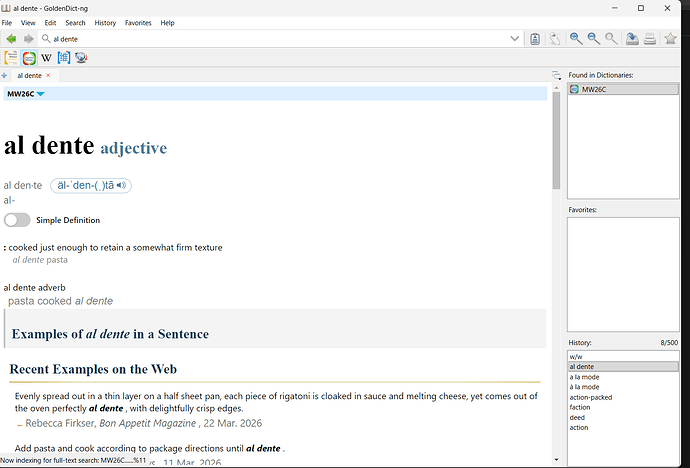690x468 pixels.
Task: Open the File menu
Action: coord(7,23)
